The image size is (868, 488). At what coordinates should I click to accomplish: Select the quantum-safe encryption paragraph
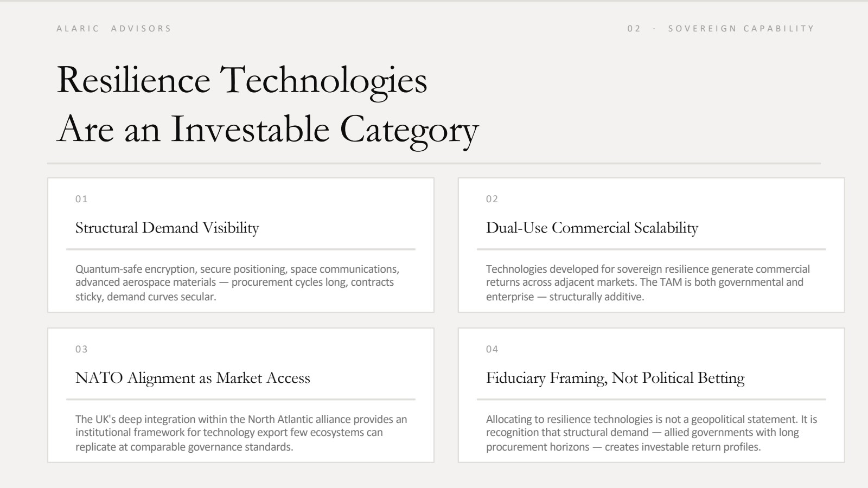pyautogui.click(x=238, y=282)
